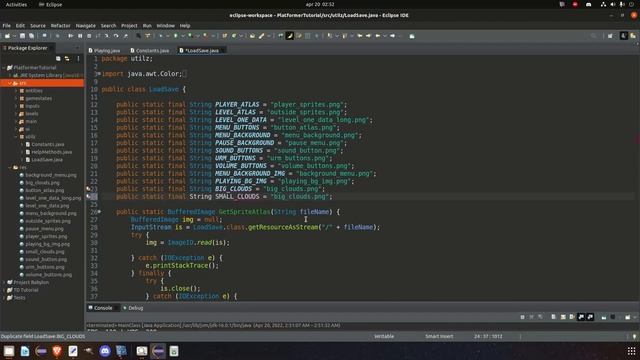Viewport: 640px width, 360px height.
Task: Toggle Mark Occurrences in the toolbar
Action: [x=290, y=36]
